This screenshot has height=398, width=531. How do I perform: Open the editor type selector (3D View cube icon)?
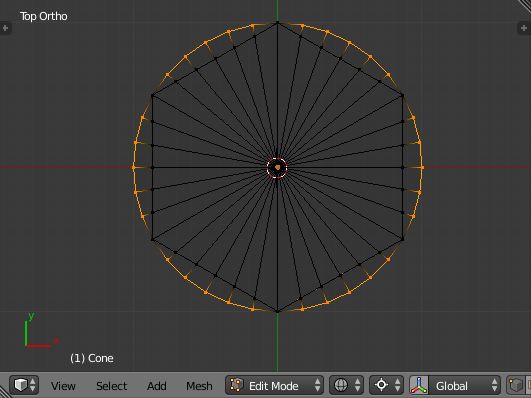[24, 385]
